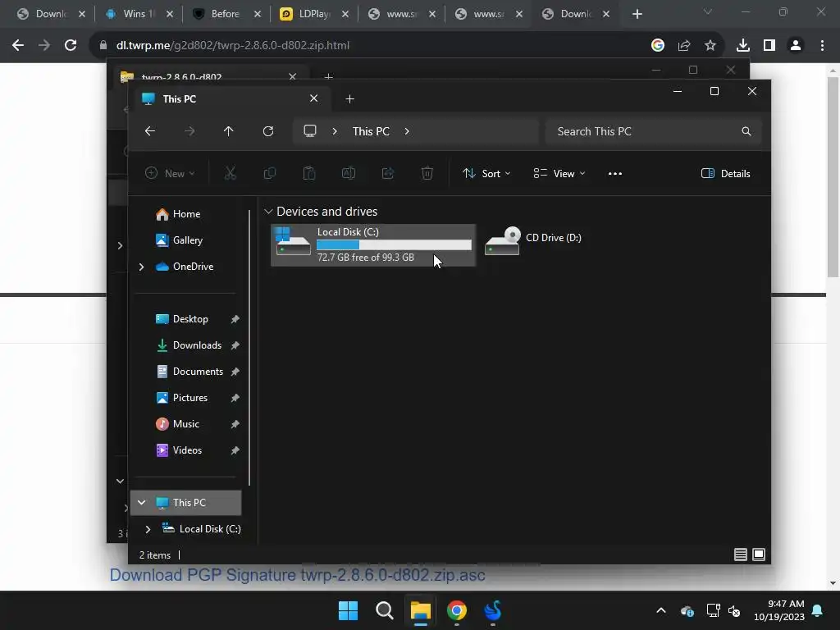Click File Explorer icon in taskbar
This screenshot has width=840, height=630.
click(x=421, y=610)
